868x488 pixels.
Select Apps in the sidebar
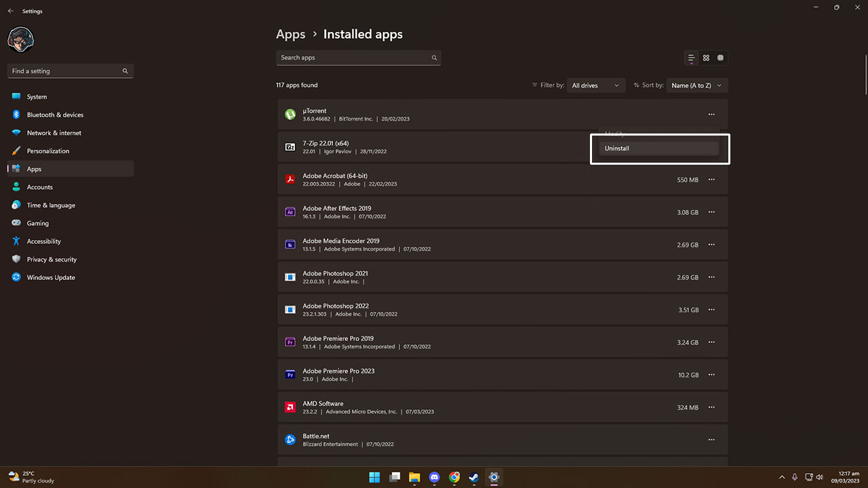pyautogui.click(x=71, y=169)
